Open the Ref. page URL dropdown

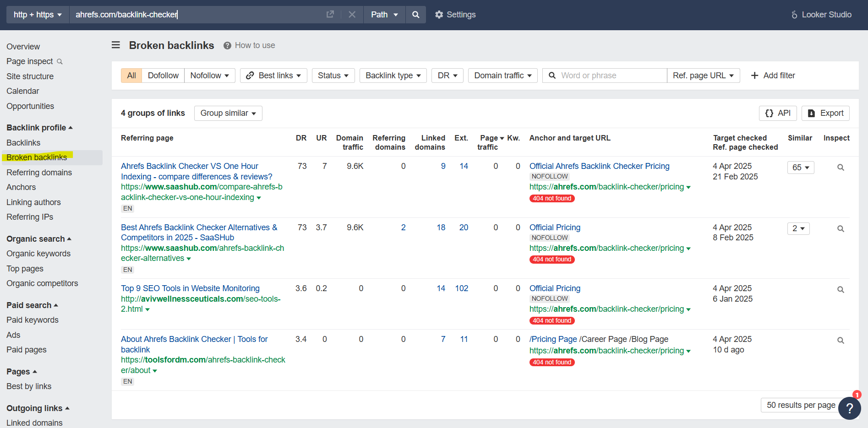(703, 76)
